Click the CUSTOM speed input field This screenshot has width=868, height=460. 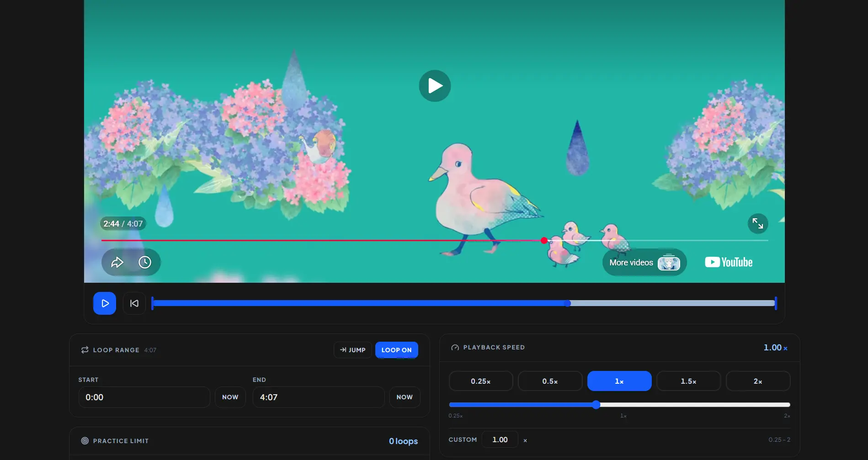coord(500,439)
